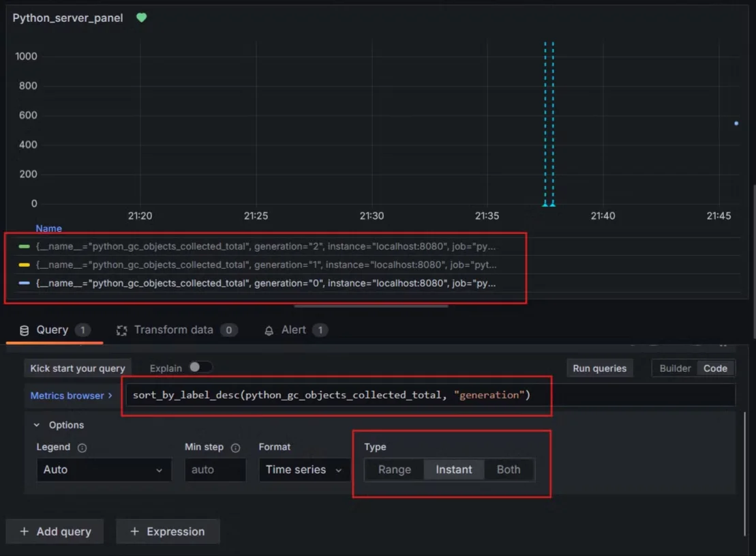This screenshot has height=556, width=756.
Task: Switch editor to Code mode
Action: tap(715, 368)
